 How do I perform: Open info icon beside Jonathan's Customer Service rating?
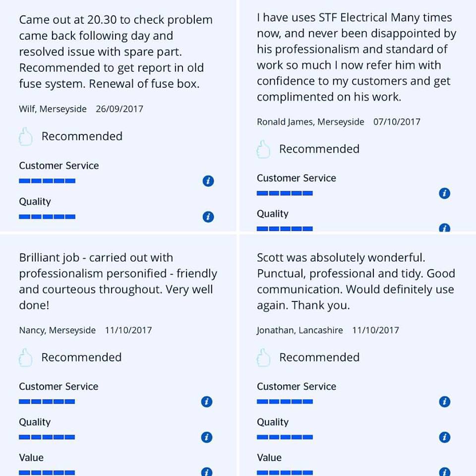444,402
